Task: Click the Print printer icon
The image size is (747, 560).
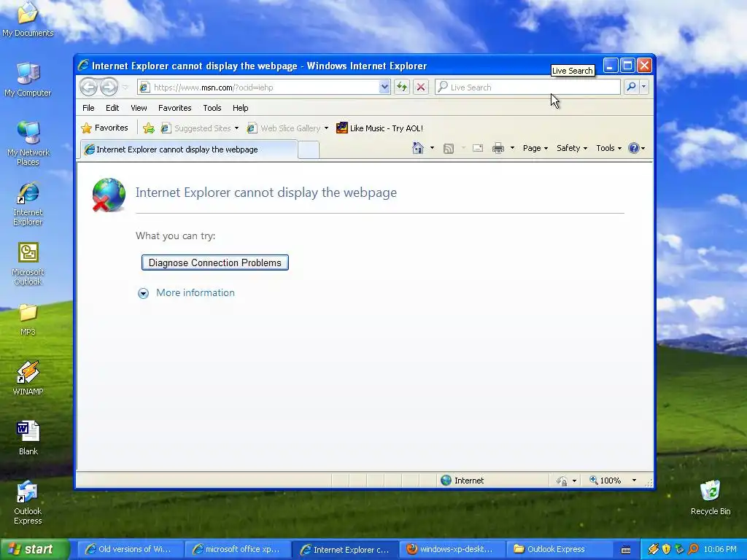Action: (498, 148)
